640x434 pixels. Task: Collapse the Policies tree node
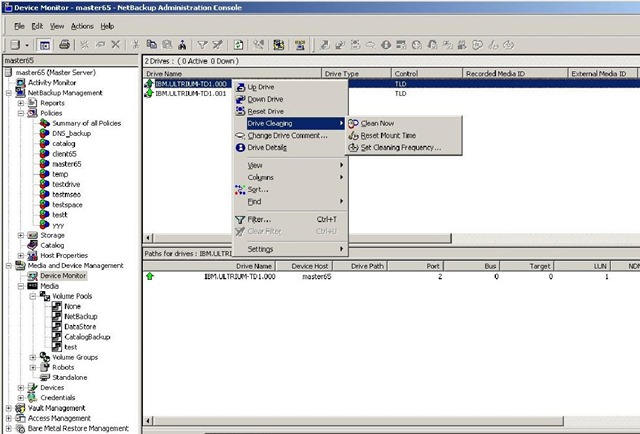coord(21,113)
